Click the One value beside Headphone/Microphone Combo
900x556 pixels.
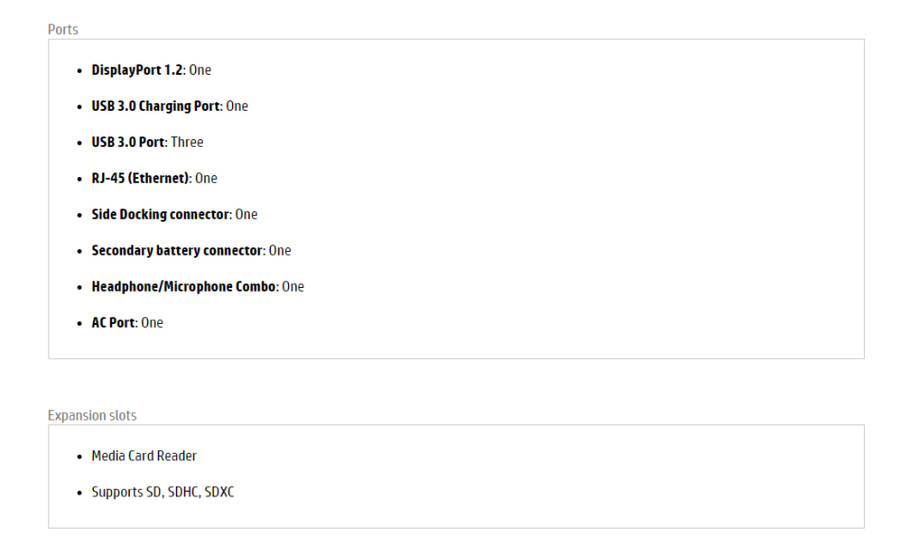[x=293, y=286]
